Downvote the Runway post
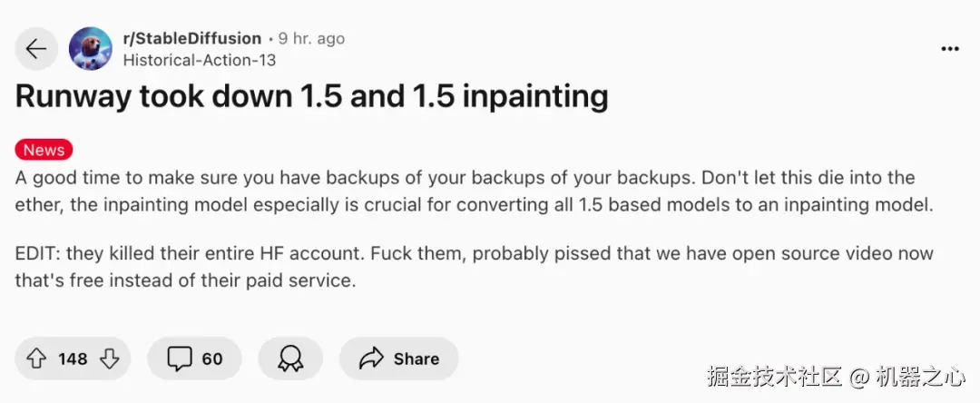The width and height of the screenshot is (980, 403). click(108, 359)
